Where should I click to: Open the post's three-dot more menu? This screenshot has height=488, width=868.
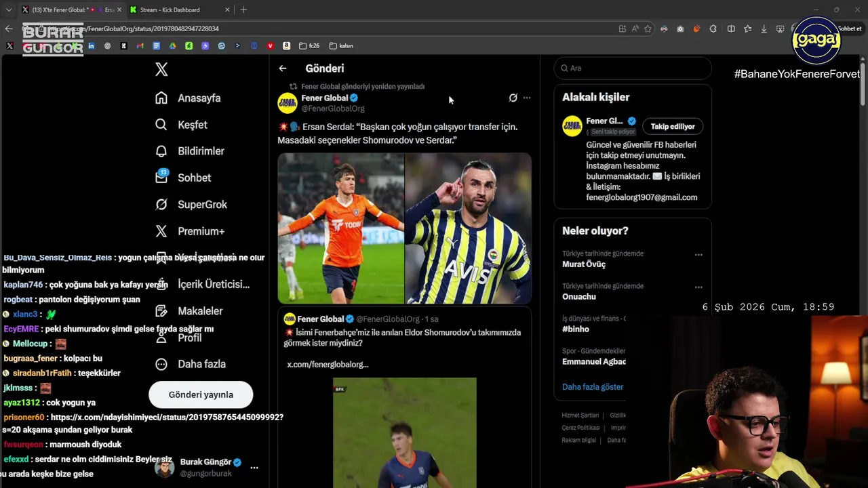click(x=527, y=98)
